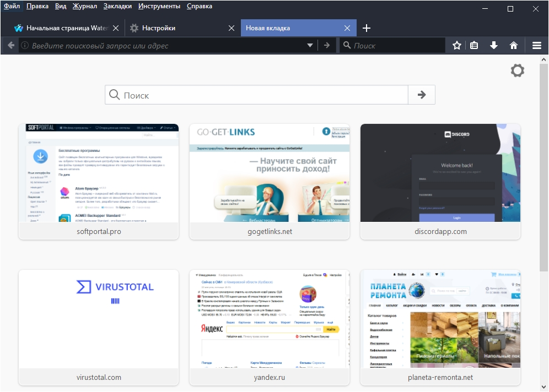Click the gear icon on Настройки tab

134,28
